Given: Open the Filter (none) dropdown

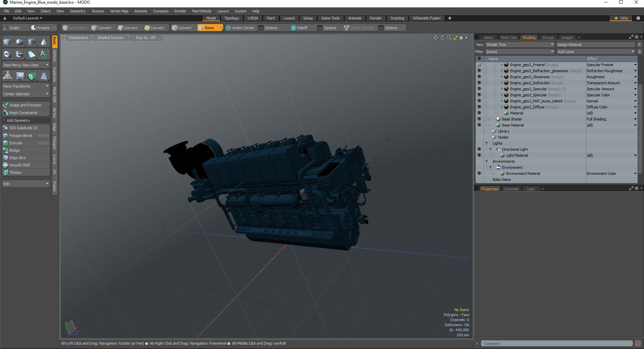Looking at the screenshot, I should (520, 52).
